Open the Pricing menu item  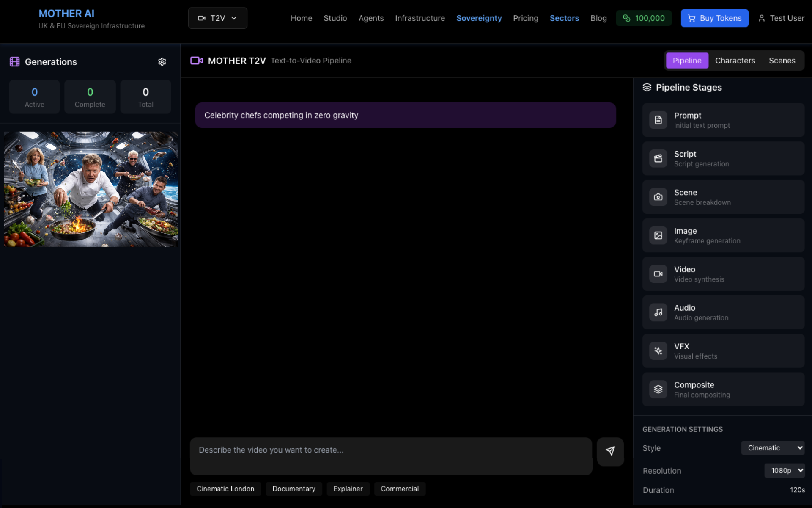[x=525, y=18]
